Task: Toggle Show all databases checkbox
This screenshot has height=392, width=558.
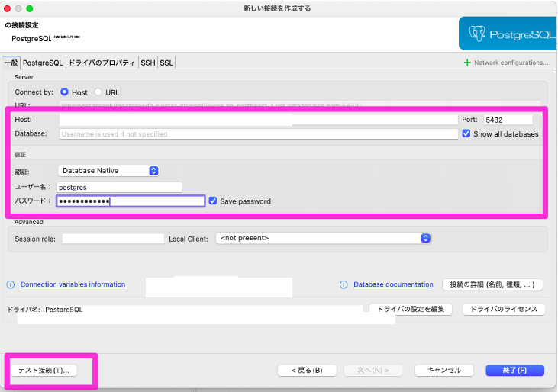Action: click(x=466, y=133)
